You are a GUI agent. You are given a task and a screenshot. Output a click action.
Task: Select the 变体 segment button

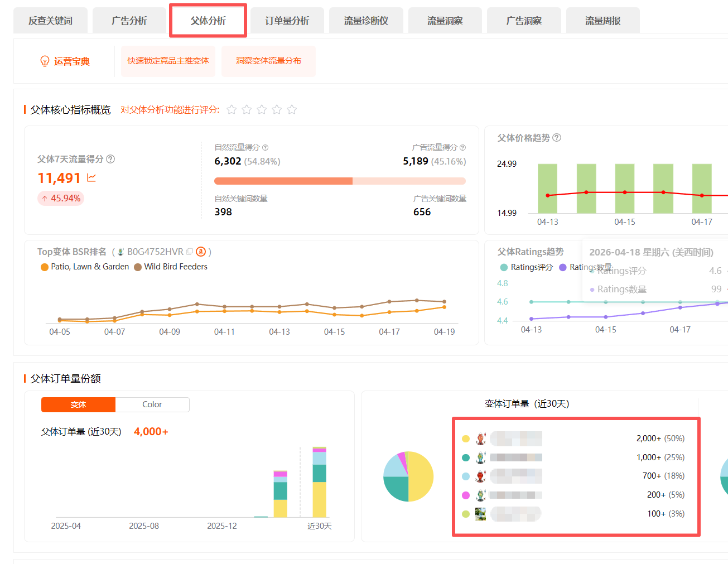pyautogui.click(x=78, y=404)
